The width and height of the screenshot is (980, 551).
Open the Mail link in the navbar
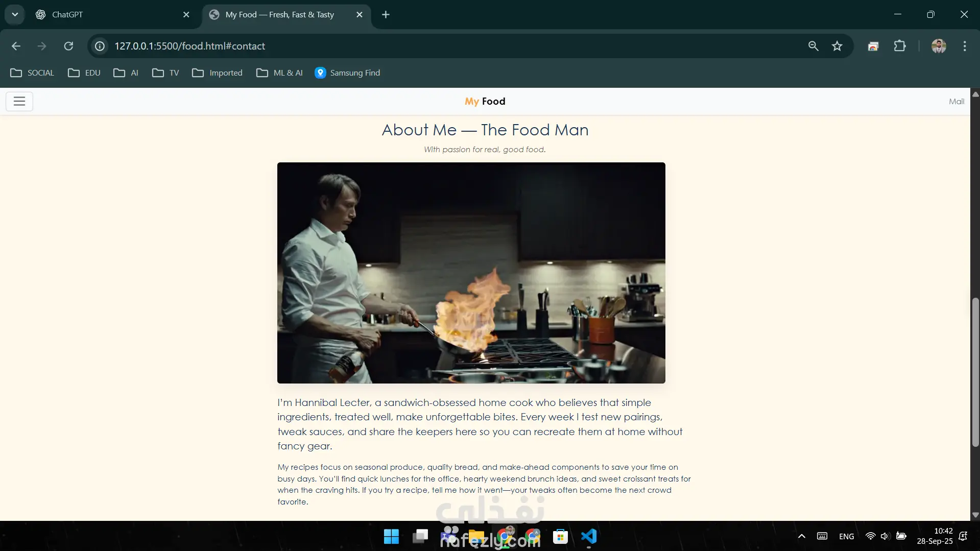pyautogui.click(x=957, y=101)
